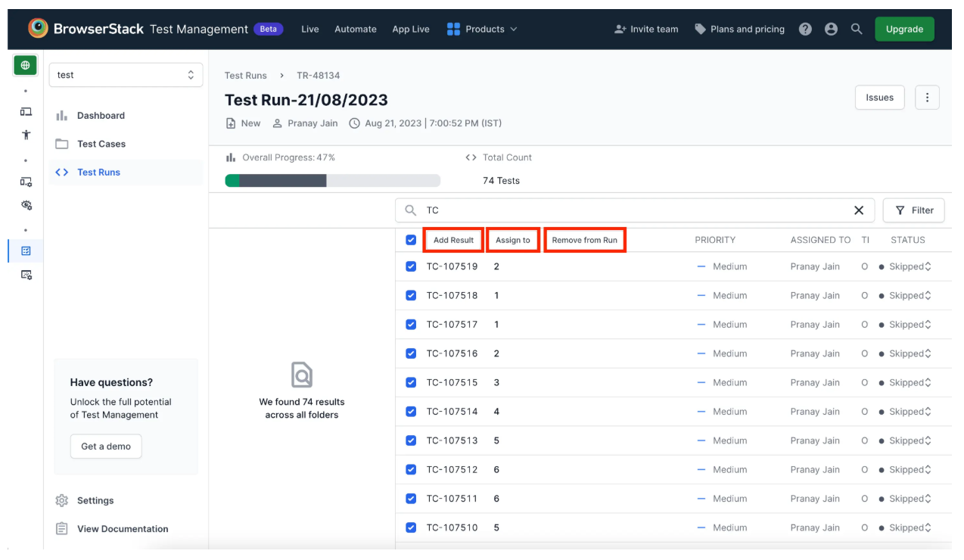Screen dimensions: 964x560
Task: Click the Add Result button
Action: 453,240
